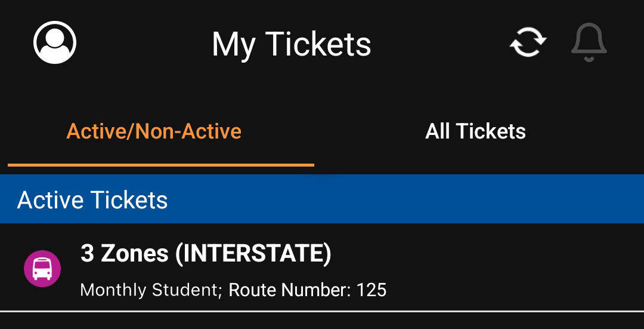Open notifications with the bell icon
The width and height of the screenshot is (644, 329).
pyautogui.click(x=589, y=42)
